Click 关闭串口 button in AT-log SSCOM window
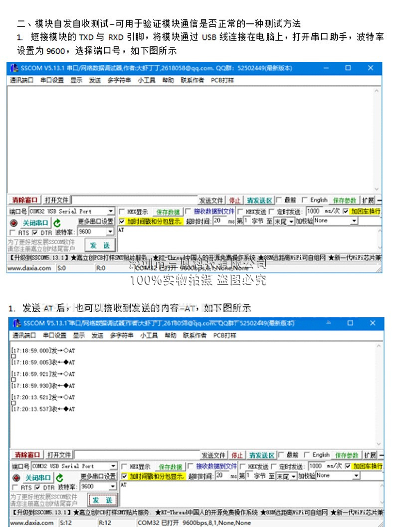 [38, 478]
